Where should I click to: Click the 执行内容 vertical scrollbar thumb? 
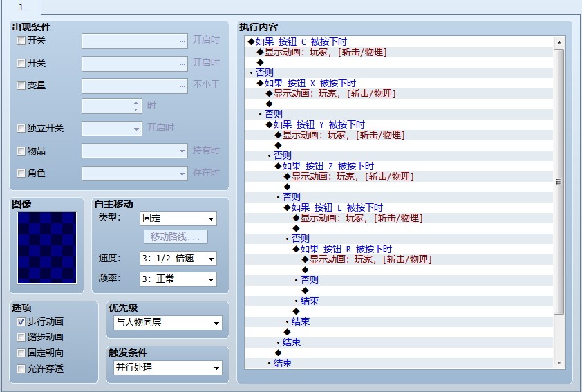coord(559,182)
